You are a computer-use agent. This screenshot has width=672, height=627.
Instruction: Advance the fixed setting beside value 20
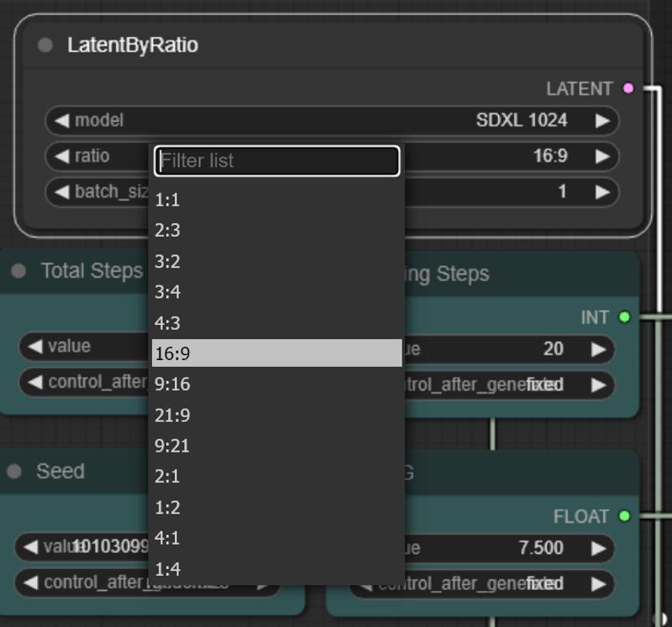coord(598,384)
